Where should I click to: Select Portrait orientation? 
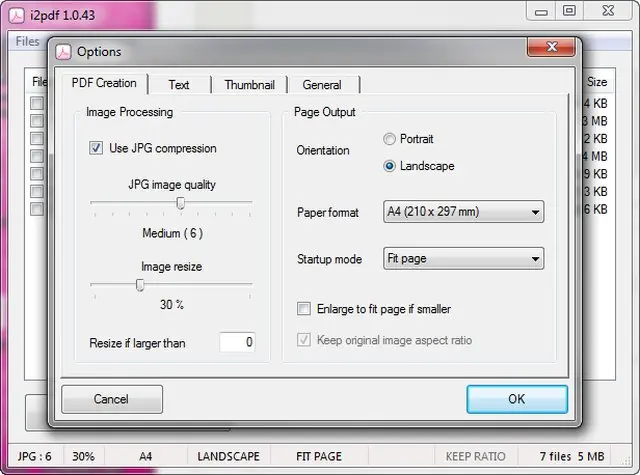click(389, 139)
